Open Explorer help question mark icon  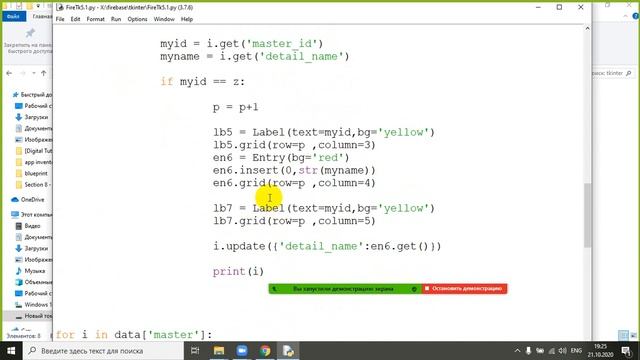636,16
